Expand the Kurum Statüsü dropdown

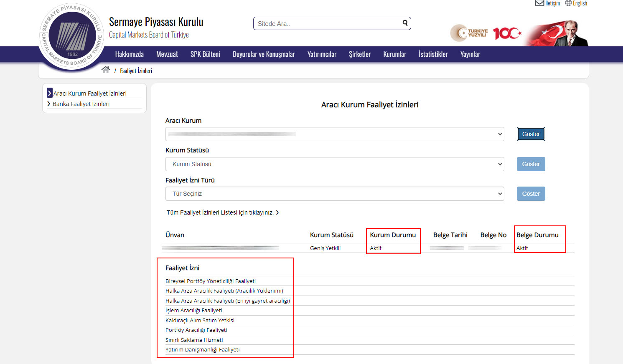[x=334, y=164]
